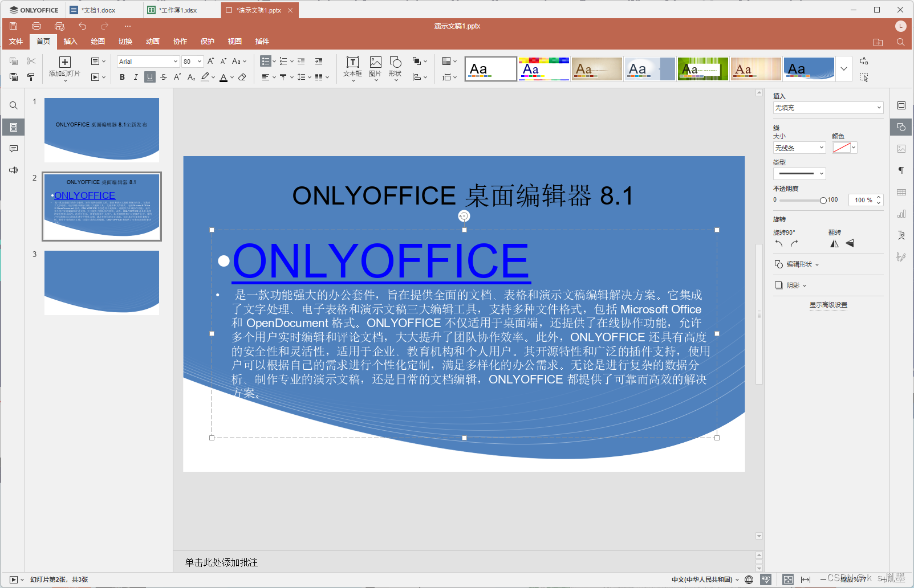This screenshot has height=588, width=914.
Task: Switch to the Transitions tab
Action: click(x=125, y=42)
